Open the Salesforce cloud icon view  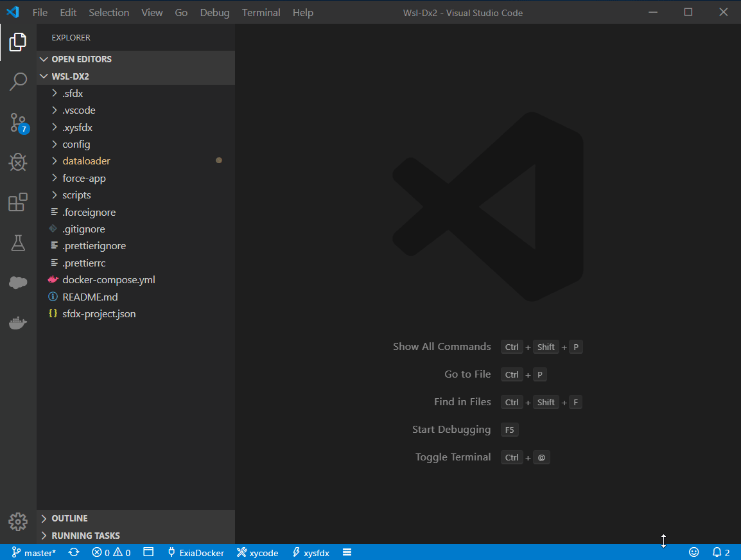18,283
